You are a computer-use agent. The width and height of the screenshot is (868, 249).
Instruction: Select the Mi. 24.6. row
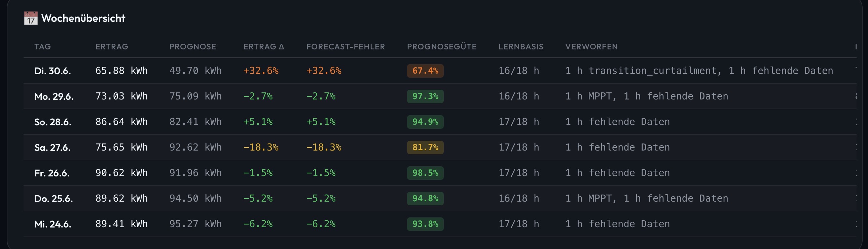(x=440, y=224)
